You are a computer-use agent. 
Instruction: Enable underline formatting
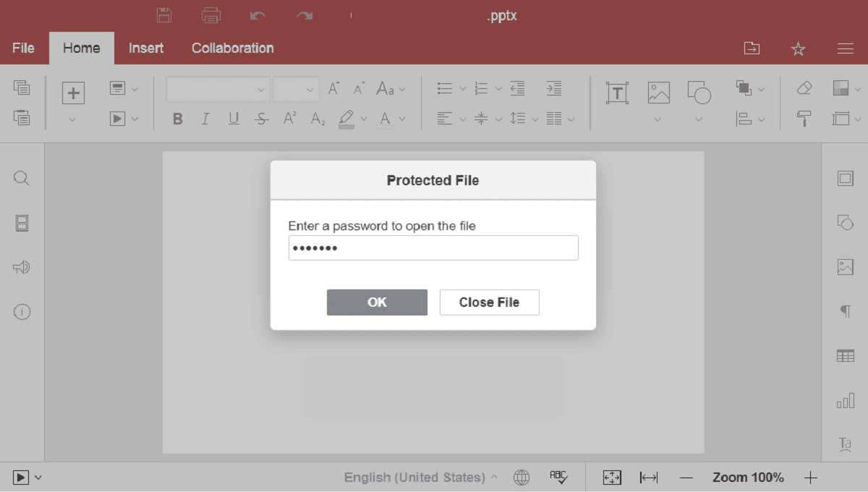(233, 119)
